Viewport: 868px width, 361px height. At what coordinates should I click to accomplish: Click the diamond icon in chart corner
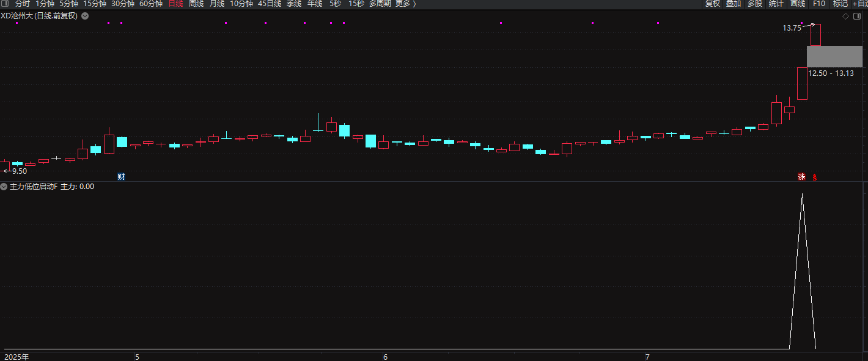[x=845, y=17]
